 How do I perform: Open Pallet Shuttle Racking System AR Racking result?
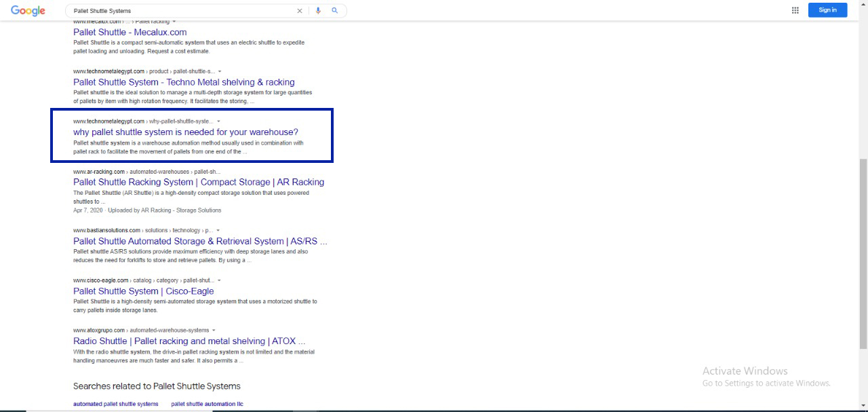pyautogui.click(x=199, y=182)
